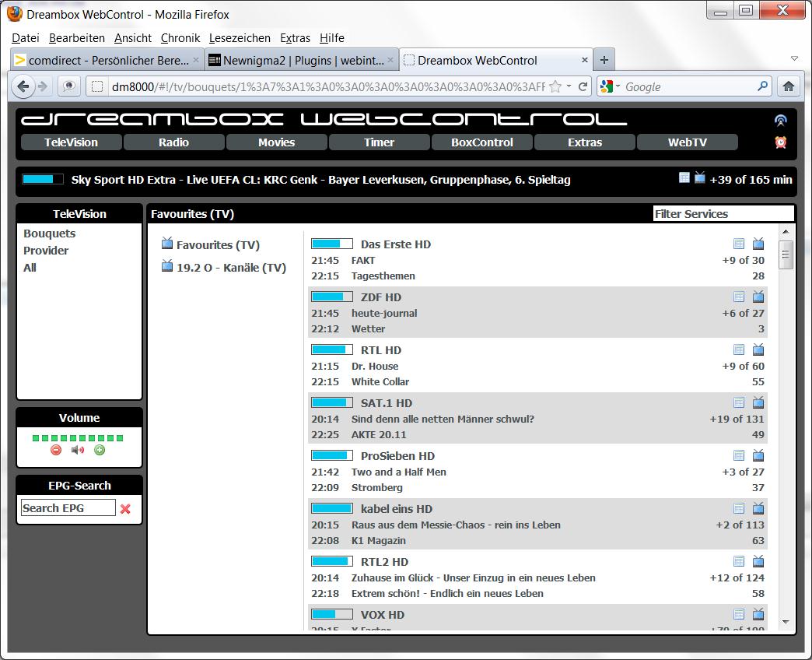Image resolution: width=812 pixels, height=660 pixels.
Task: Close the Dreambox WebControl tab
Action: (585, 60)
